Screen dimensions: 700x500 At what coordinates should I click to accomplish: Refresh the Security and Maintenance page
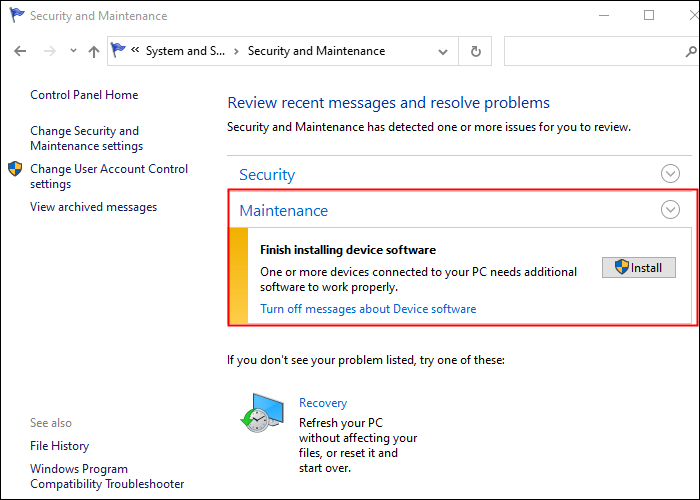click(476, 51)
